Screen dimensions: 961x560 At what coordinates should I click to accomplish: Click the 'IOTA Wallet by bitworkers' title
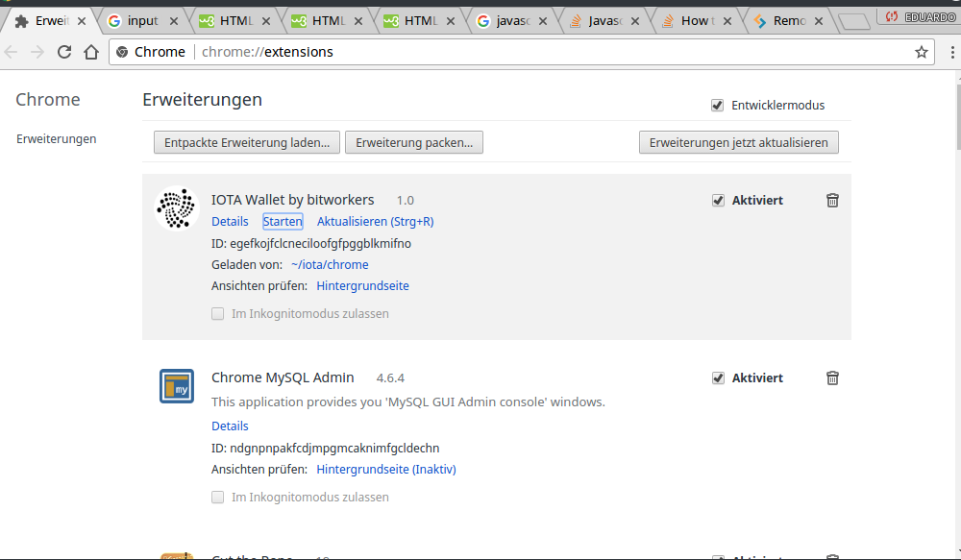pos(292,200)
